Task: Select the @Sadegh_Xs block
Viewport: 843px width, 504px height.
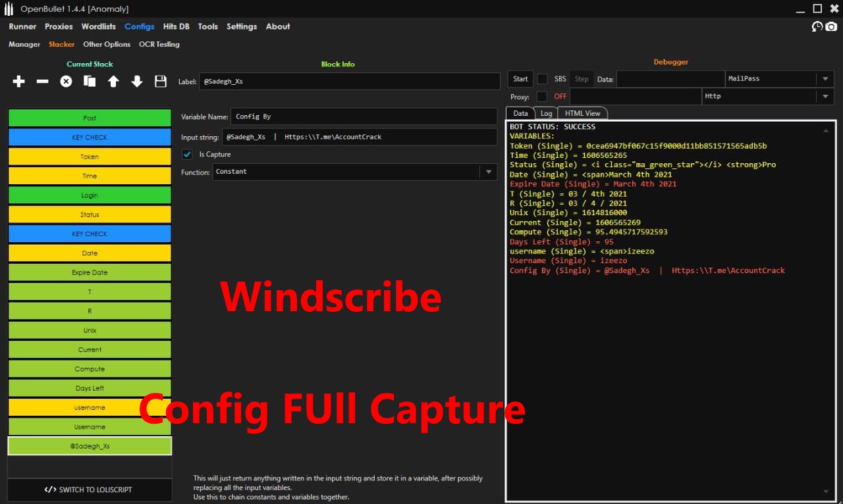Action: click(90, 446)
